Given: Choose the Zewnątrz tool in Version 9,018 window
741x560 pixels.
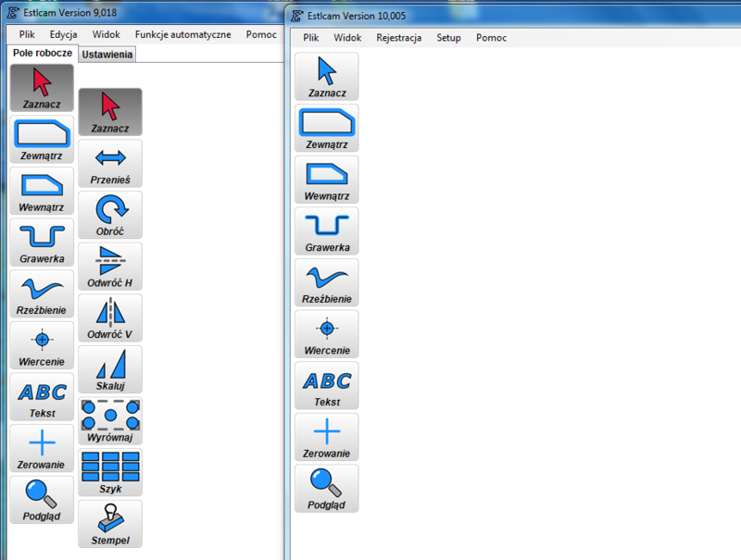Looking at the screenshot, I should [42, 139].
